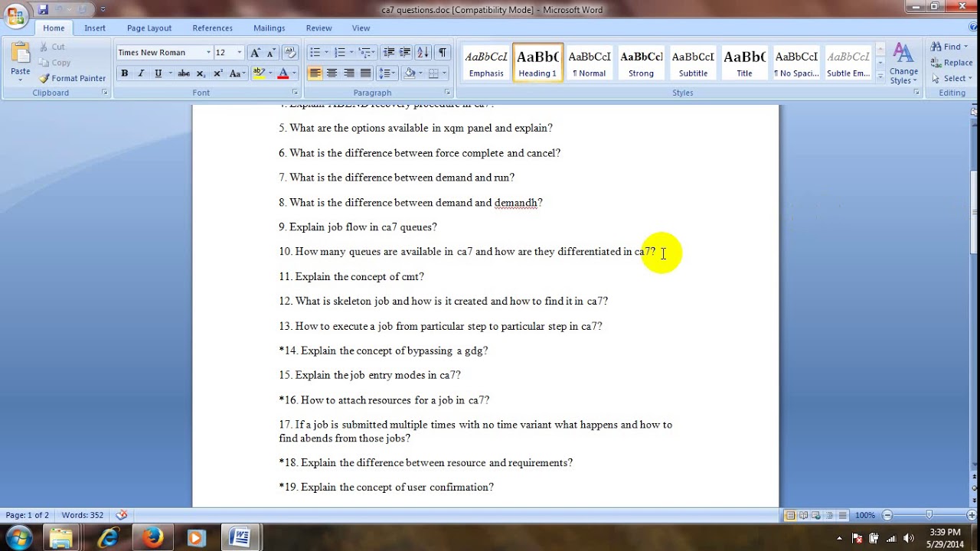This screenshot has height=551, width=980.
Task: Click the Shrink Font icon
Action: tap(271, 53)
